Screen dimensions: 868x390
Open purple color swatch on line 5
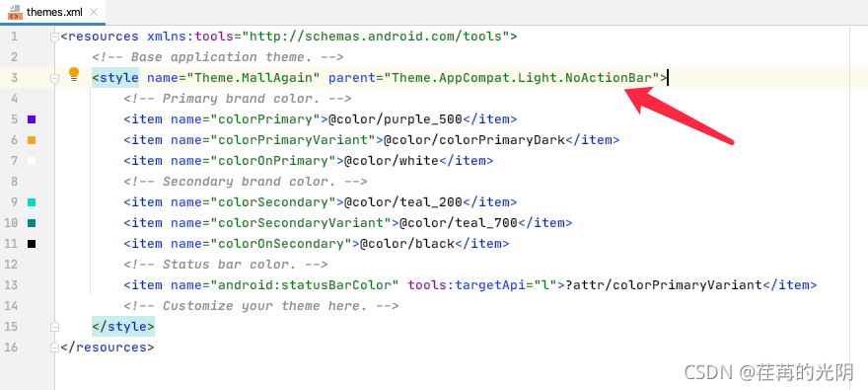32,119
